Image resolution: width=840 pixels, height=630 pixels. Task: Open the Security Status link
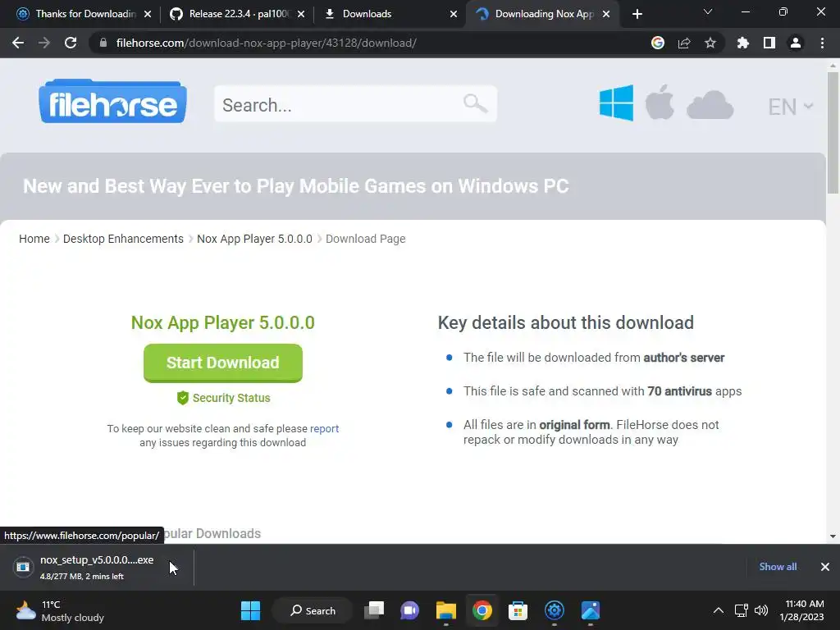click(231, 398)
